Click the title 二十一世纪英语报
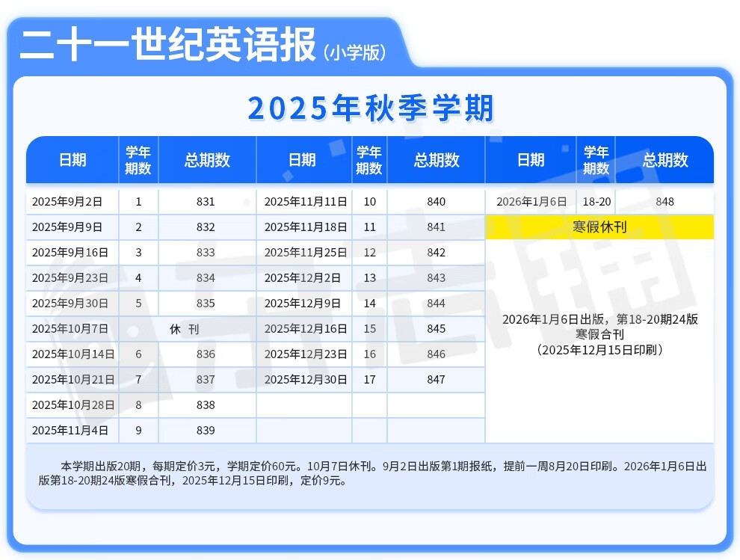This screenshot has width=740, height=560. [x=168, y=44]
